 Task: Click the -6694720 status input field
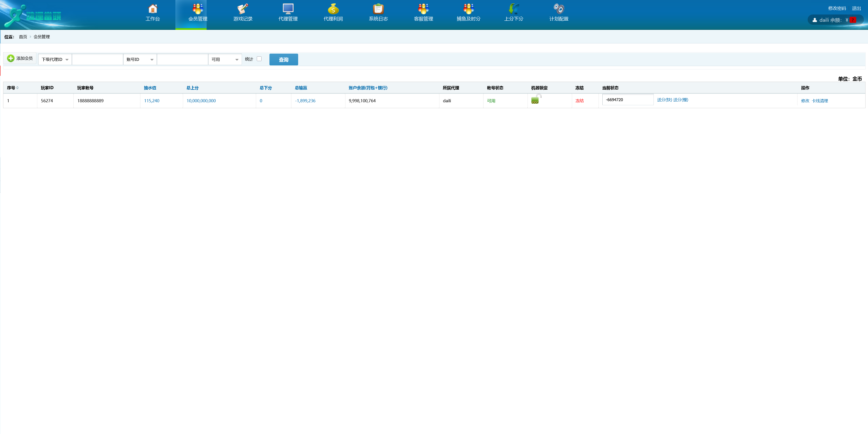click(627, 100)
